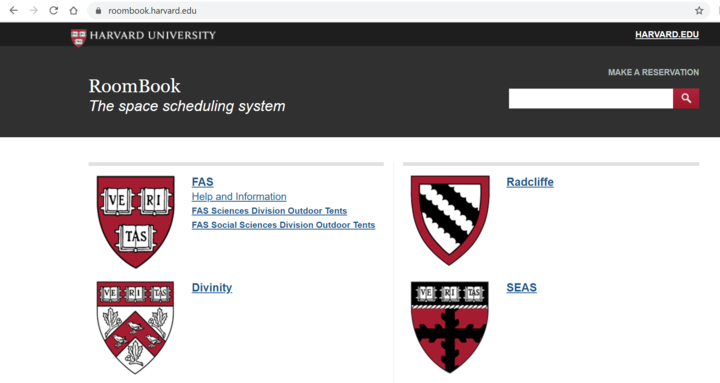Open the browser home icon

pos(73,11)
